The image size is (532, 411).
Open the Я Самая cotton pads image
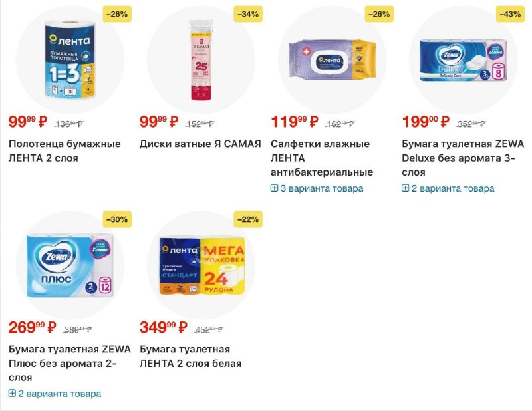click(200, 61)
